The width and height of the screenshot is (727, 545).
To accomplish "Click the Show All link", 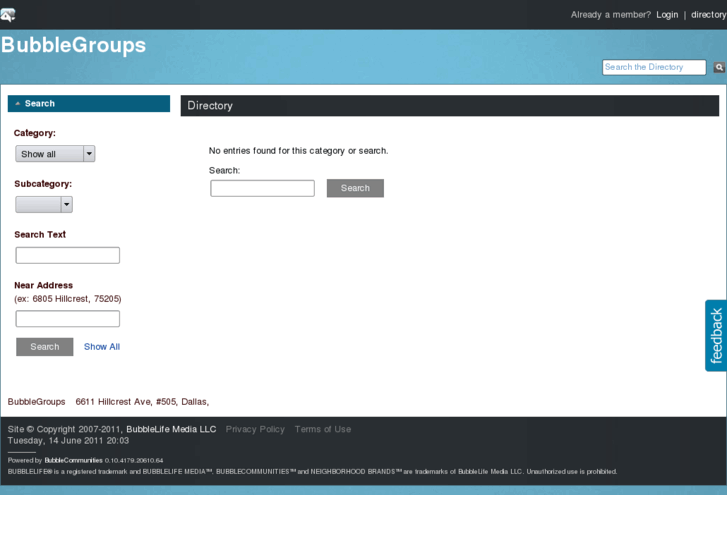I will [102, 346].
